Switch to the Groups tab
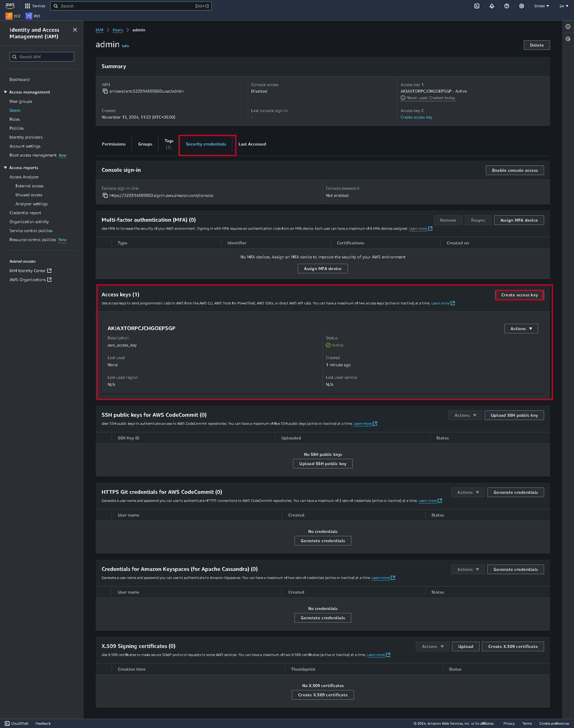The height and width of the screenshot is (728, 574). 145,144
